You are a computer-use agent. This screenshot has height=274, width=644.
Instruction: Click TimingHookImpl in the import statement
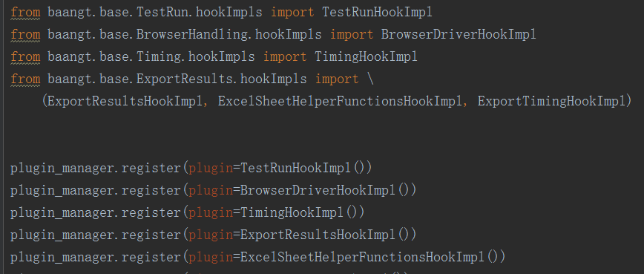click(366, 56)
